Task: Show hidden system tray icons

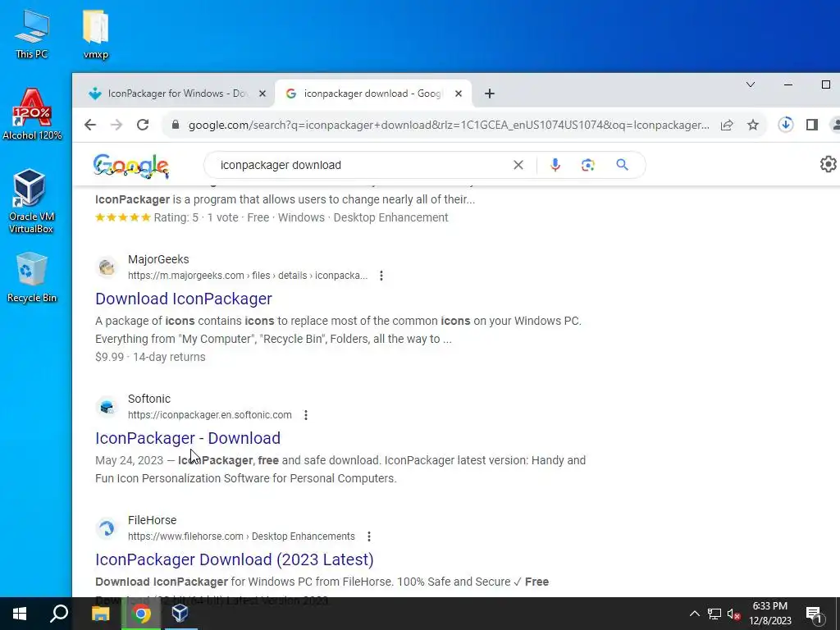Action: (694, 614)
